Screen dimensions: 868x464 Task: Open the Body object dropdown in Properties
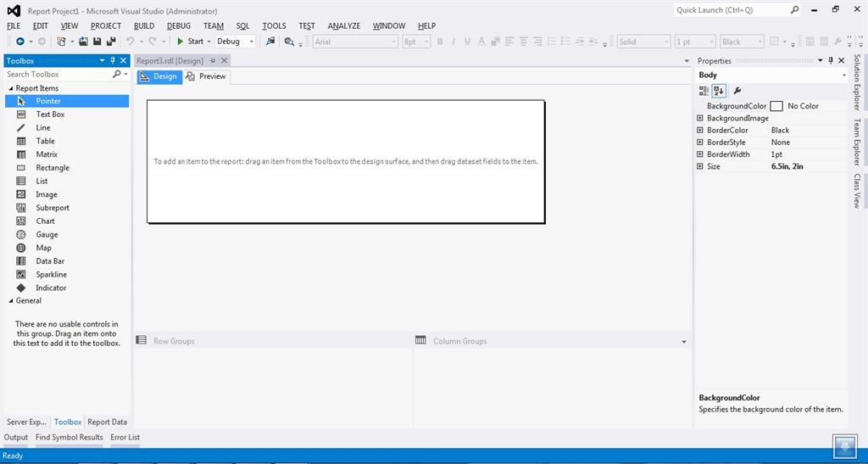click(843, 75)
